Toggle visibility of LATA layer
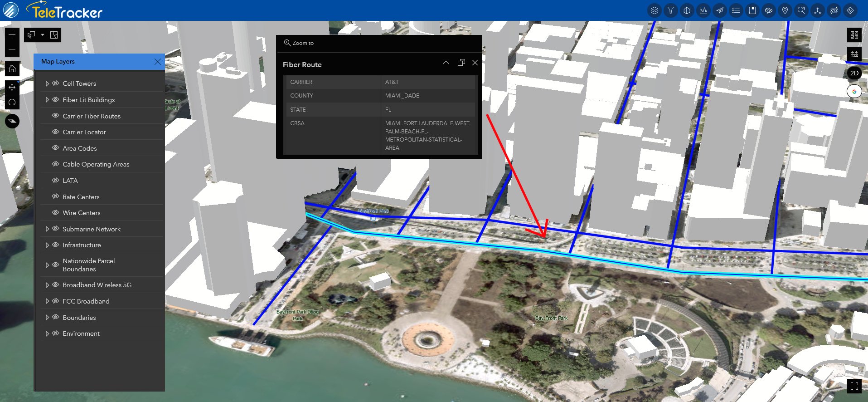868x402 pixels. pos(56,181)
